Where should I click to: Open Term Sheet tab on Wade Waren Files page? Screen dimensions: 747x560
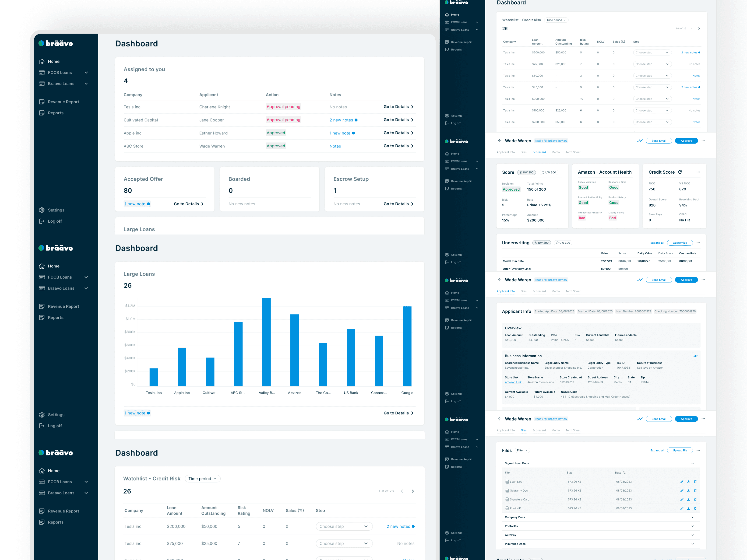coord(573,430)
